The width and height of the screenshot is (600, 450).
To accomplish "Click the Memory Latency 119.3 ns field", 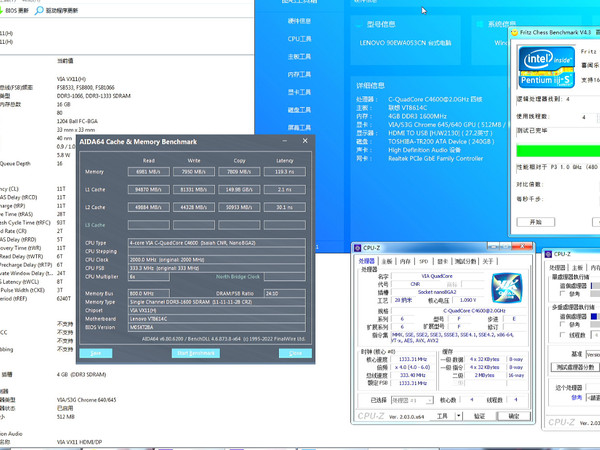I will click(285, 172).
